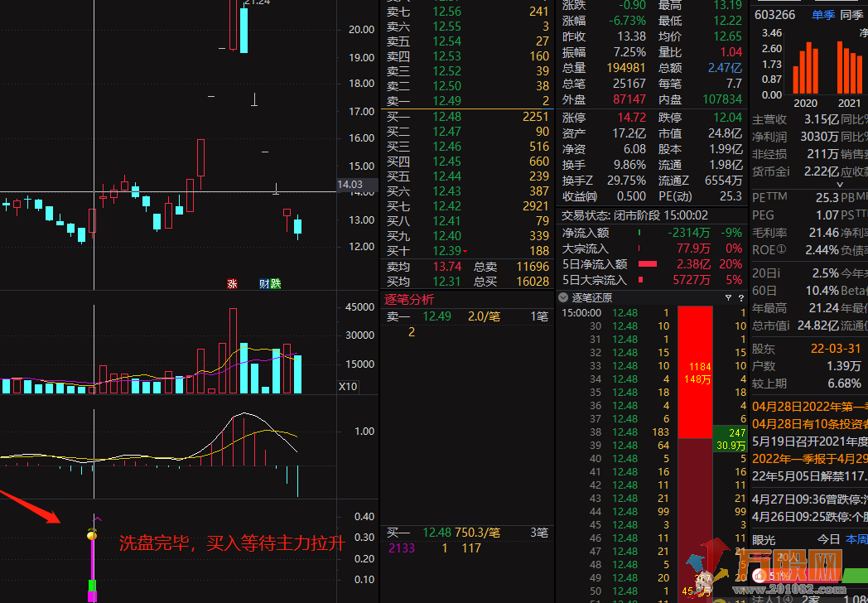Image resolution: width=868 pixels, height=603 pixels.
Task: Select the 本周 tab beside 眼光
Action: [856, 538]
